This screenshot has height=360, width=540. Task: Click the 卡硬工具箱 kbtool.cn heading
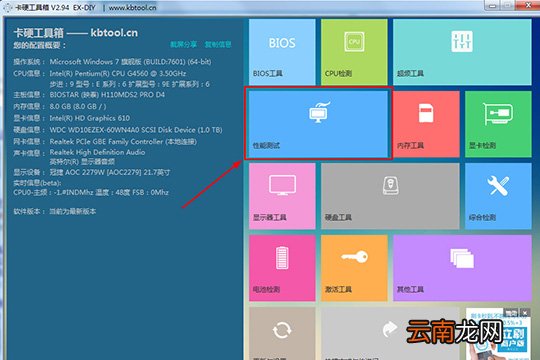[76, 33]
